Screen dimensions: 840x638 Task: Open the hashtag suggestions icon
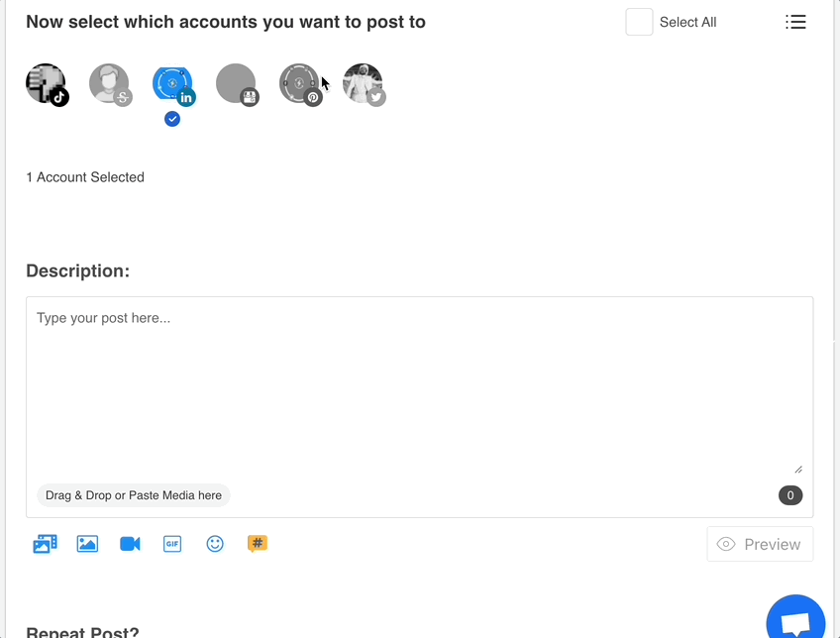[258, 544]
